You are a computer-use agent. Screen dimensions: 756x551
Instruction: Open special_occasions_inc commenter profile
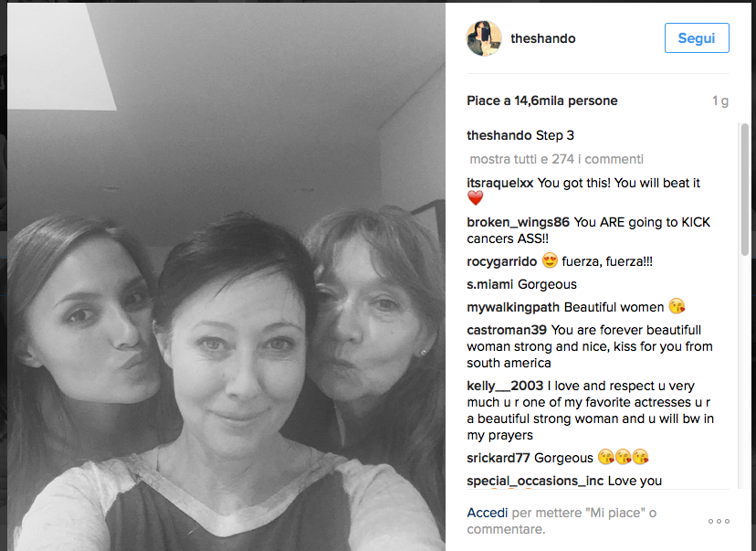[535, 481]
